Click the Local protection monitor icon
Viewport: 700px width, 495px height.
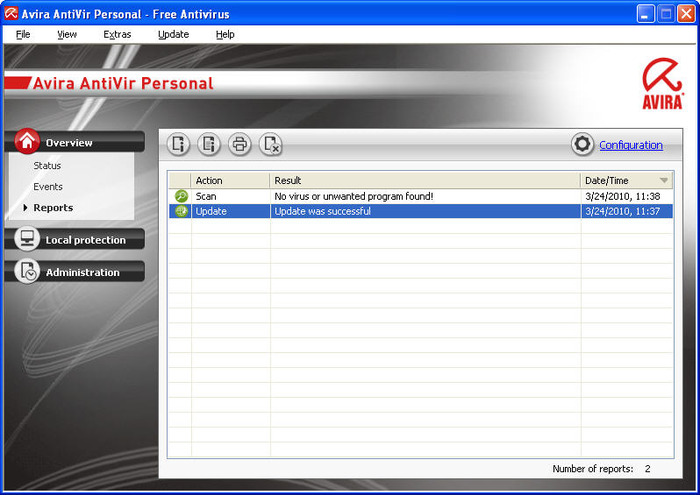pyautogui.click(x=27, y=238)
